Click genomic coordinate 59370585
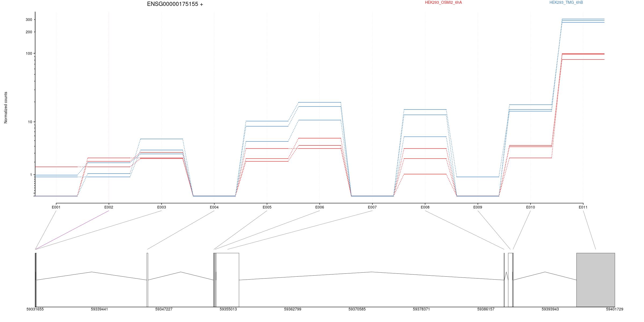The image size is (644, 322). 357,309
